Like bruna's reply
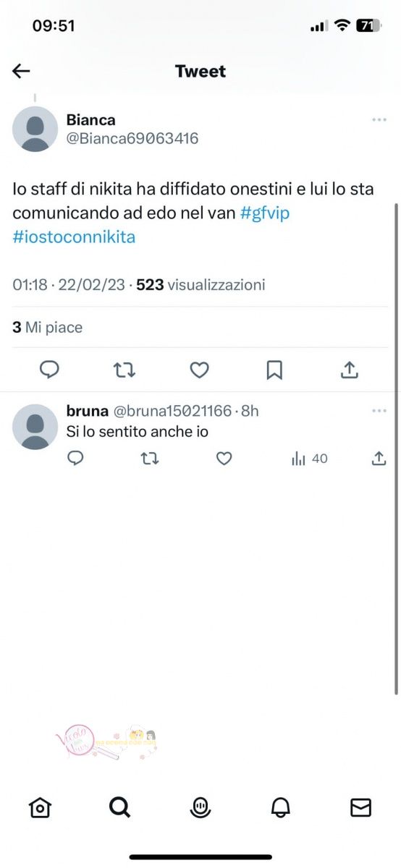 [x=224, y=459]
